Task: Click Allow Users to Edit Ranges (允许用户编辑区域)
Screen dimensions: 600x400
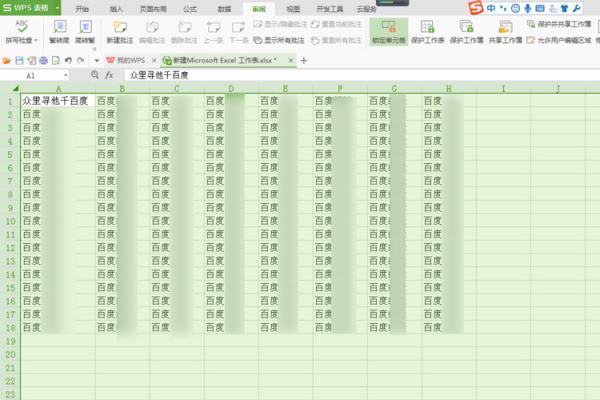Action: tap(559, 40)
